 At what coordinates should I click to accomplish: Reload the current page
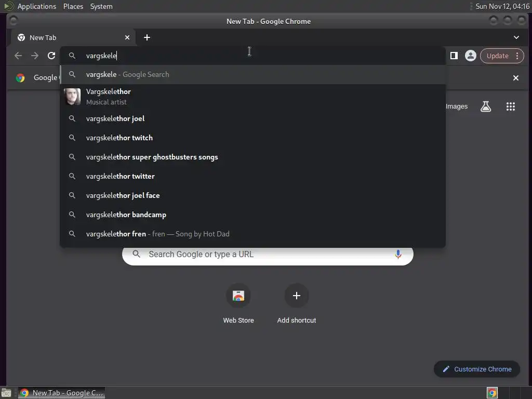pyautogui.click(x=51, y=56)
